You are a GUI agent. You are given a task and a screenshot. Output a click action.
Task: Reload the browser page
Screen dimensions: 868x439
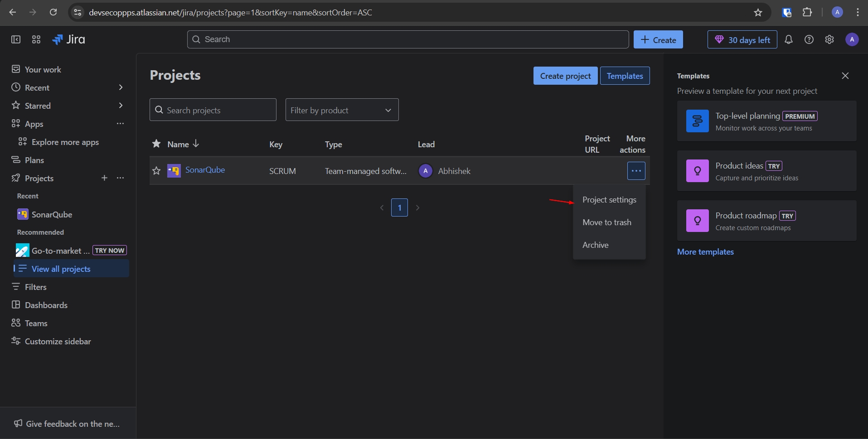click(53, 12)
